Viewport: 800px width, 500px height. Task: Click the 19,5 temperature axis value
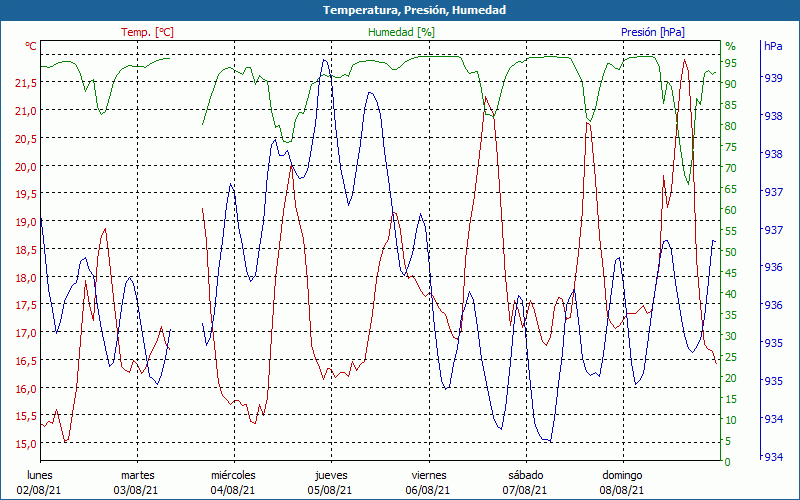coord(26,194)
